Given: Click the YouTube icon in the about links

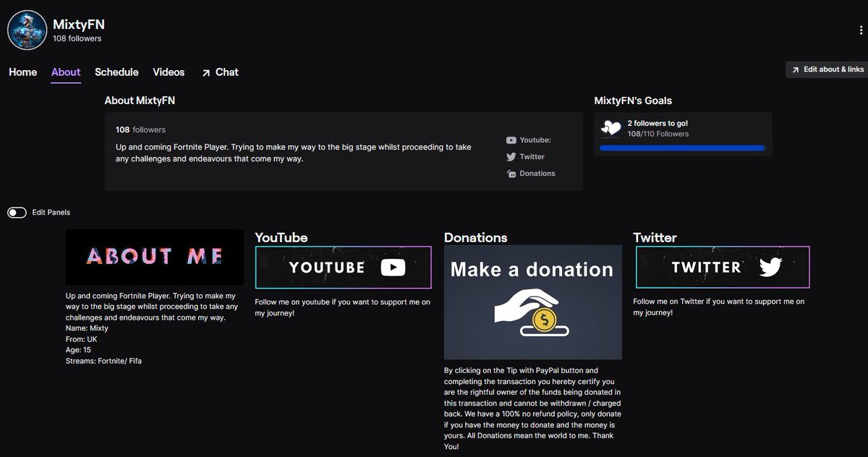Looking at the screenshot, I should (511, 140).
